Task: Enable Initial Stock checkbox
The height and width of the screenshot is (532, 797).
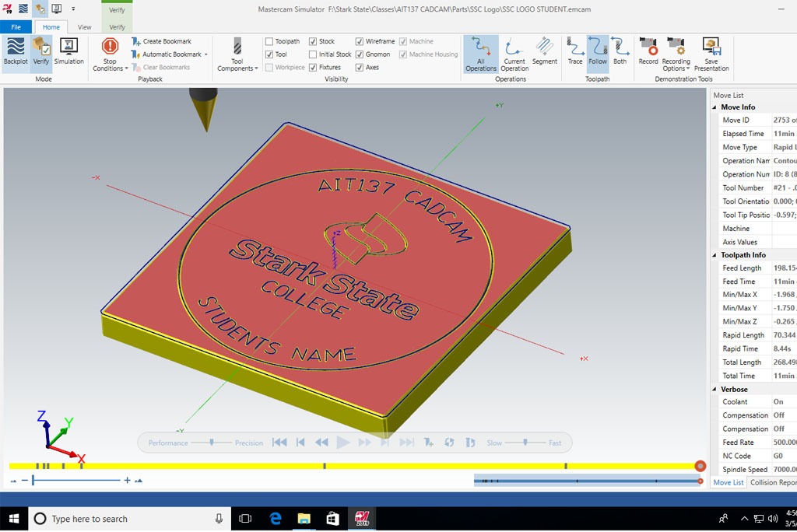Action: pos(313,54)
